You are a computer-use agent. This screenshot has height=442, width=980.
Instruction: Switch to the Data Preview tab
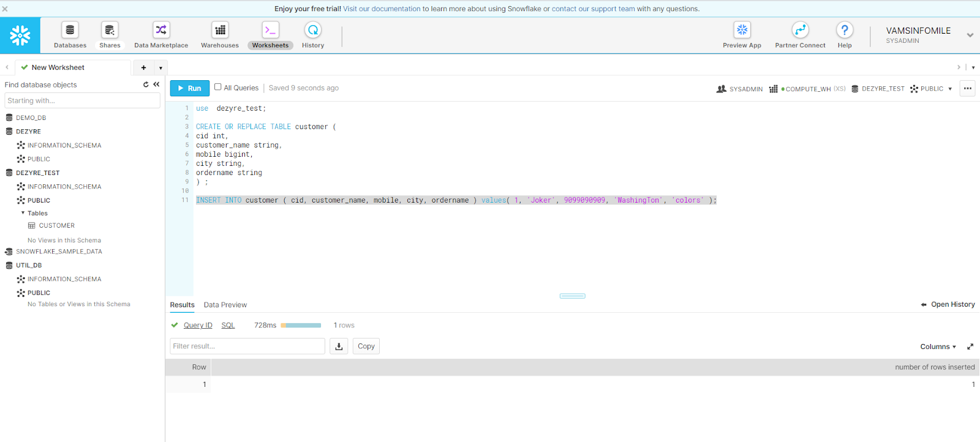(x=225, y=305)
